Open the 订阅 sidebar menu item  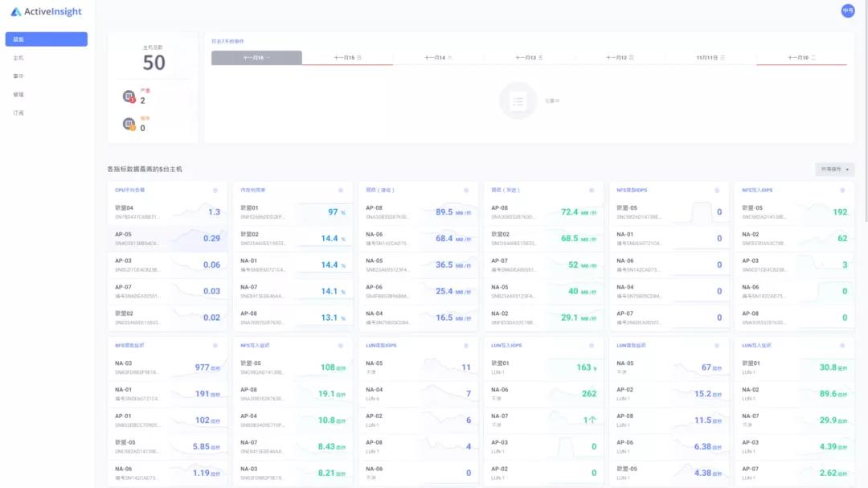(x=19, y=113)
